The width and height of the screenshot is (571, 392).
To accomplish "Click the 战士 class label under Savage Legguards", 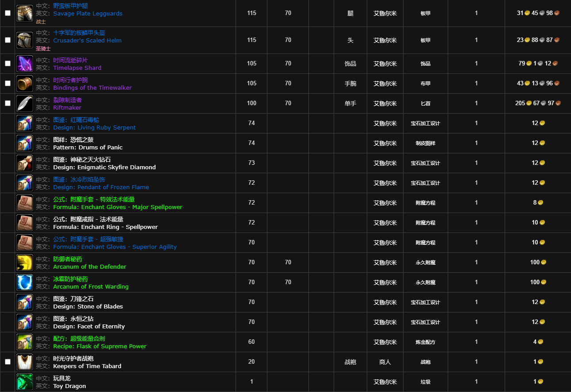I will pyautogui.click(x=41, y=22).
